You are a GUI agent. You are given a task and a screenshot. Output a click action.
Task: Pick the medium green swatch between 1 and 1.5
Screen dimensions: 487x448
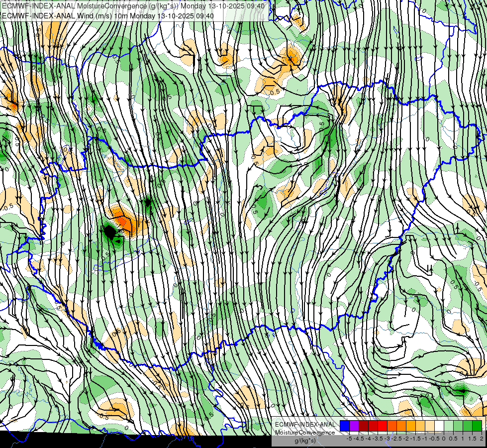click(x=468, y=426)
